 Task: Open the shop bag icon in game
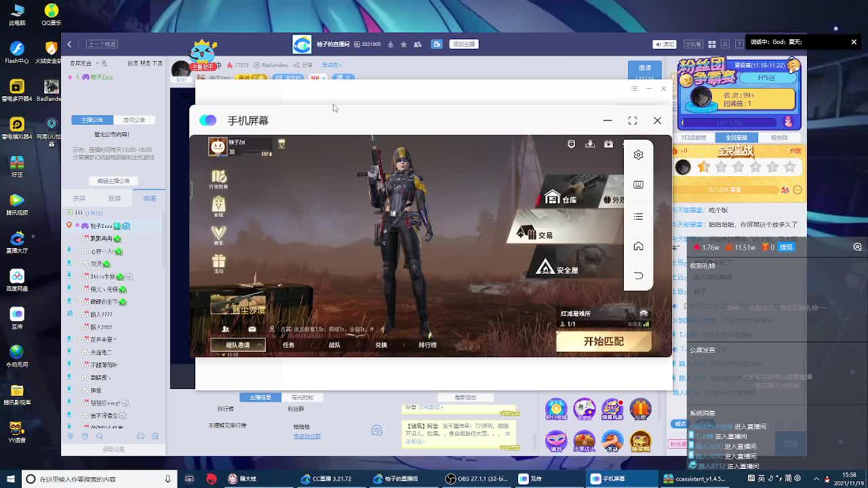click(218, 207)
